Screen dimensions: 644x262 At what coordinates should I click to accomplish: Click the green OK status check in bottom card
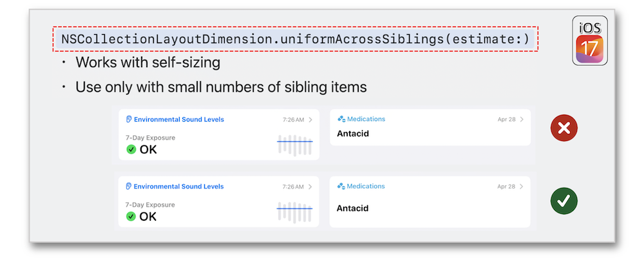pyautogui.click(x=131, y=216)
